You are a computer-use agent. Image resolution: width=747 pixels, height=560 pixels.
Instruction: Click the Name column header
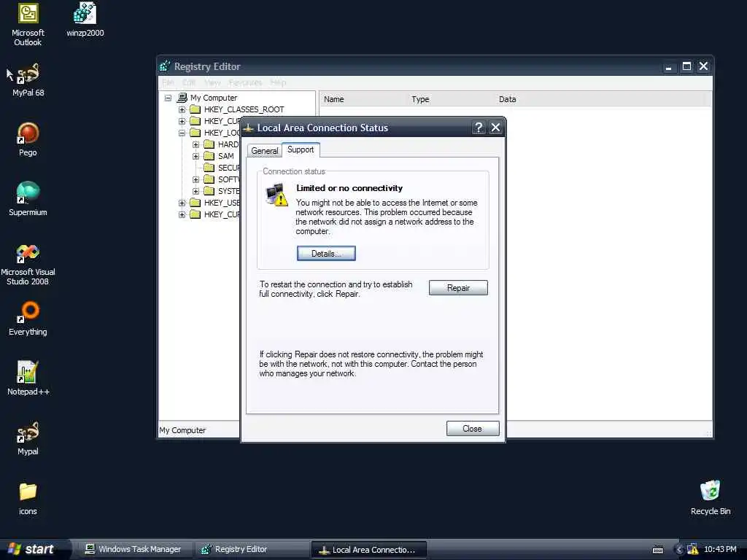tap(363, 99)
